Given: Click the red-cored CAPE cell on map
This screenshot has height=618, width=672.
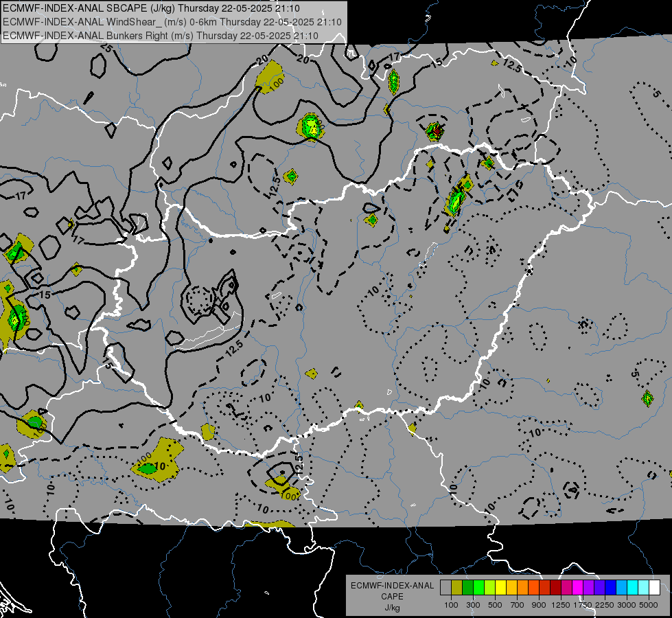Looking at the screenshot, I should coord(436,131).
